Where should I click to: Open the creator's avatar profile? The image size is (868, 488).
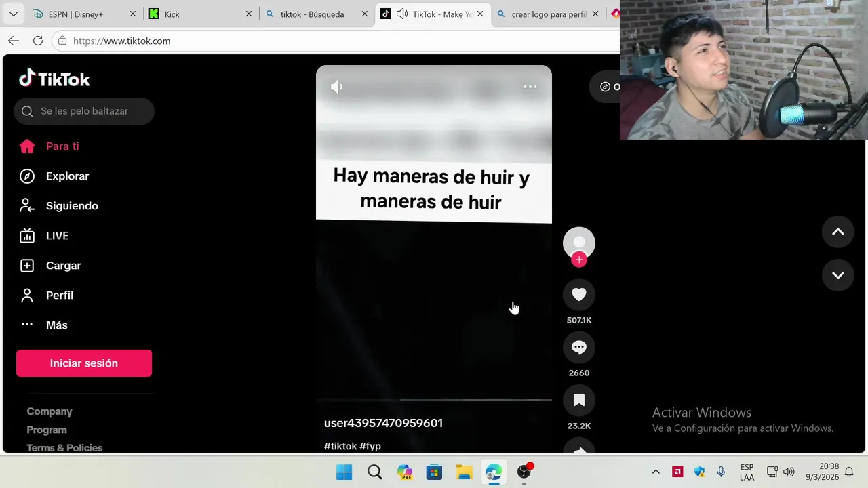579,243
